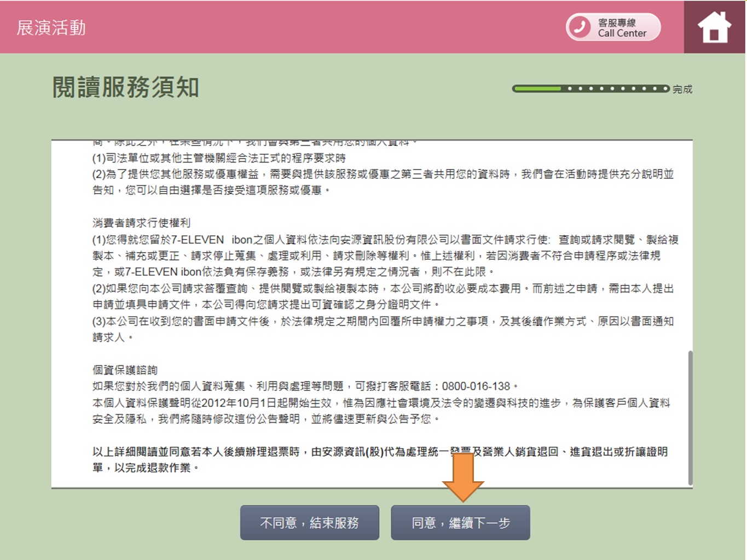
Task: Click the orange down arrow indicator
Action: click(462, 476)
